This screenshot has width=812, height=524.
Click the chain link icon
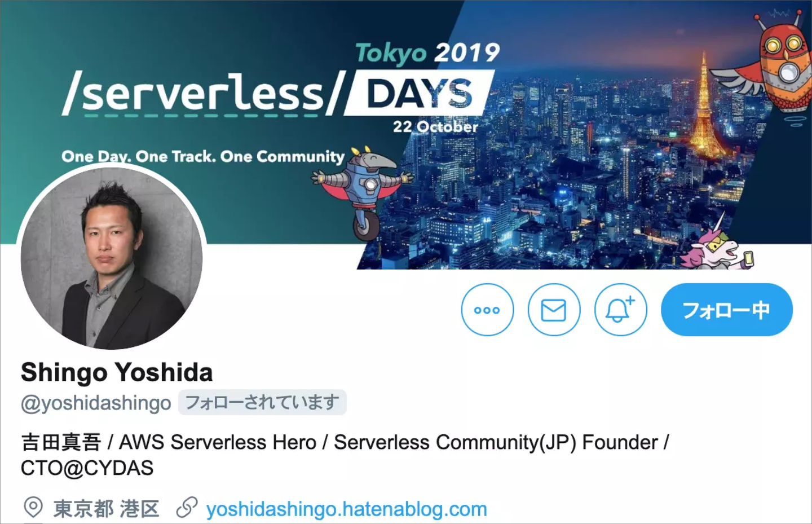click(187, 508)
